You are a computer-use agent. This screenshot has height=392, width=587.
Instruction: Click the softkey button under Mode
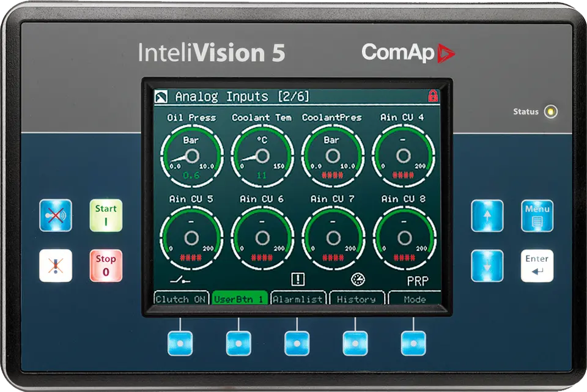pyautogui.click(x=413, y=343)
